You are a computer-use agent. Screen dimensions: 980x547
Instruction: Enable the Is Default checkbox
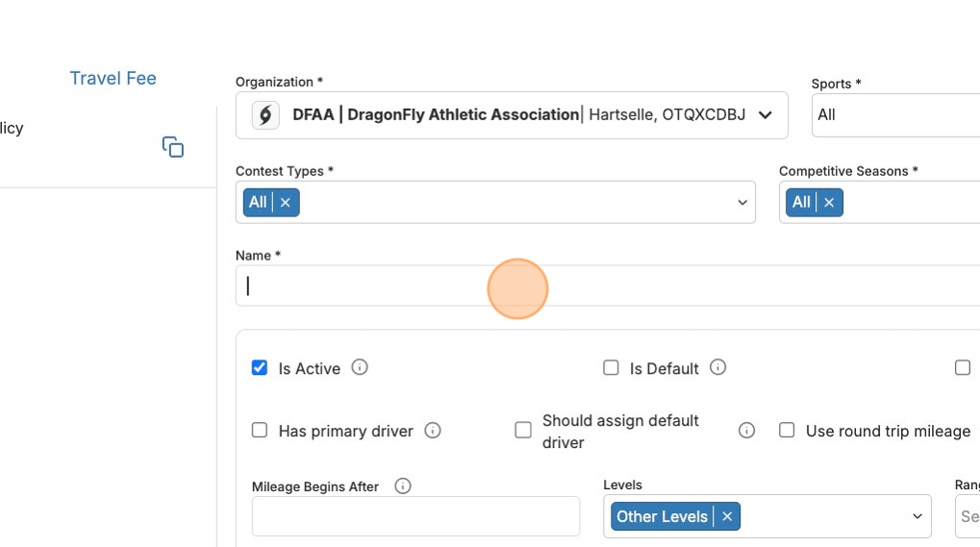[x=611, y=368]
